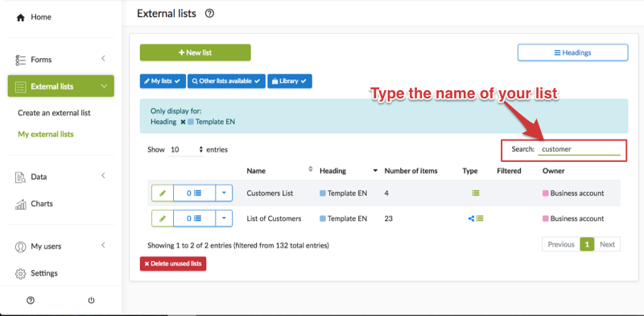The image size is (644, 316).
Task: Click the Charts bar graph icon
Action: click(x=21, y=204)
